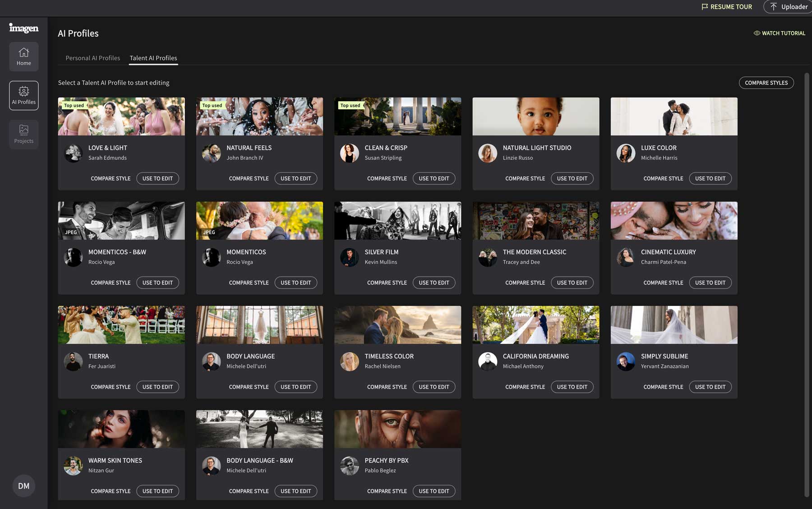
Task: Open the Uploader
Action: tap(787, 7)
